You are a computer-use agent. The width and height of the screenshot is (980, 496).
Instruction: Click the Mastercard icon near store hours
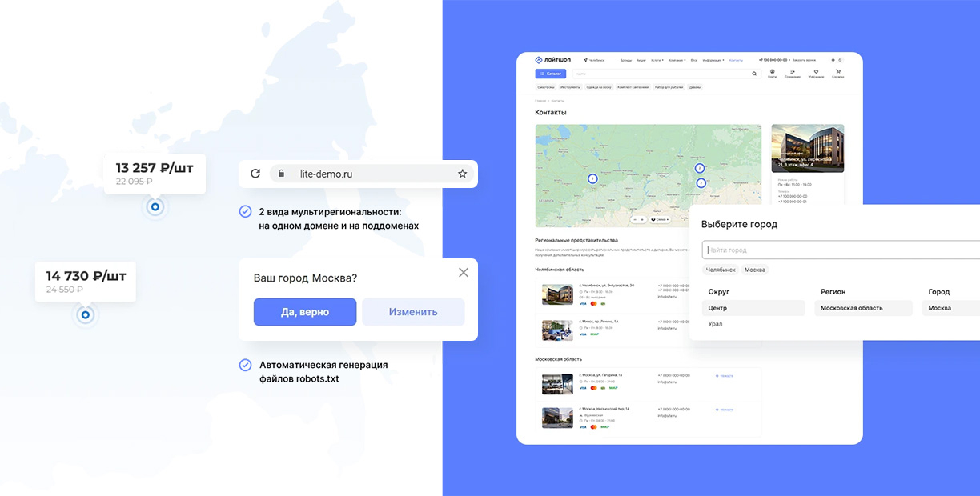pos(594,303)
